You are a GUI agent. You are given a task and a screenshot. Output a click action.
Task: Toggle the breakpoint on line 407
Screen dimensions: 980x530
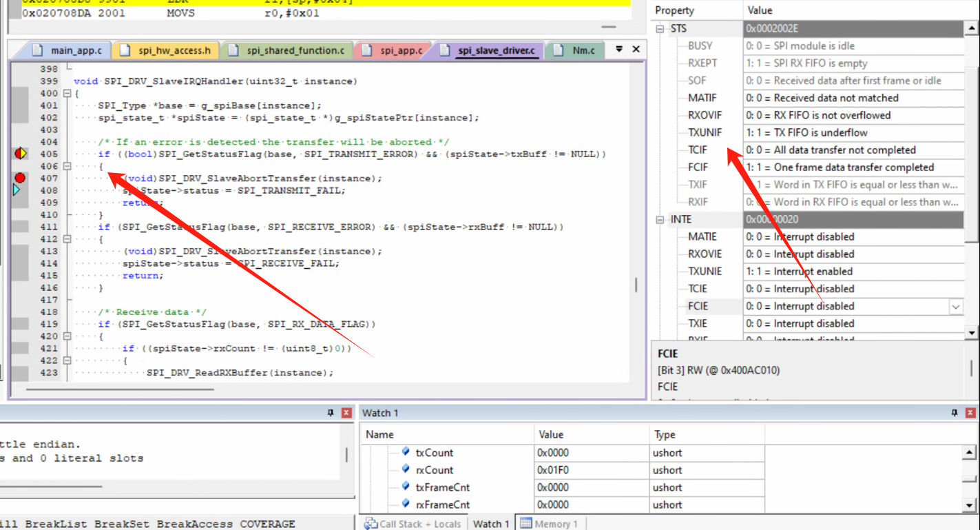pos(19,178)
